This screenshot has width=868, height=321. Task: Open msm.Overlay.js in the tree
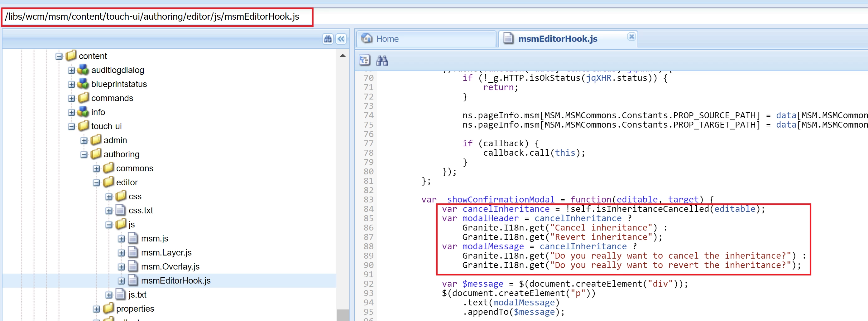point(170,267)
